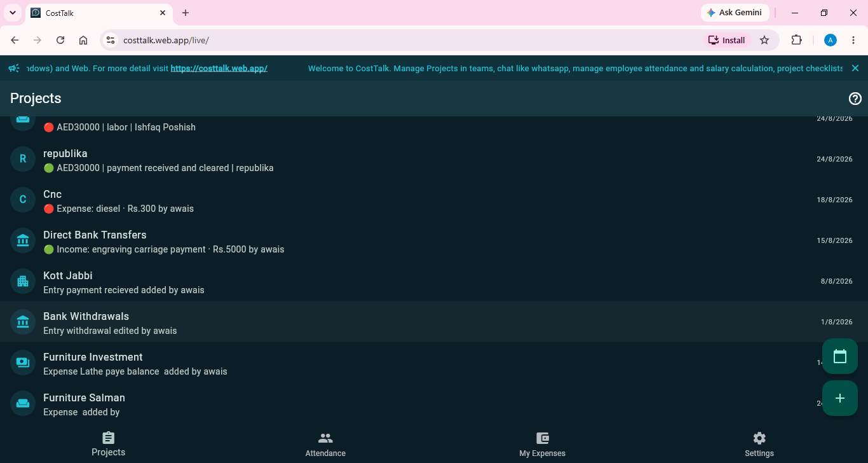Click 'Entry withdrawal edited by awais' text

pyautogui.click(x=110, y=331)
